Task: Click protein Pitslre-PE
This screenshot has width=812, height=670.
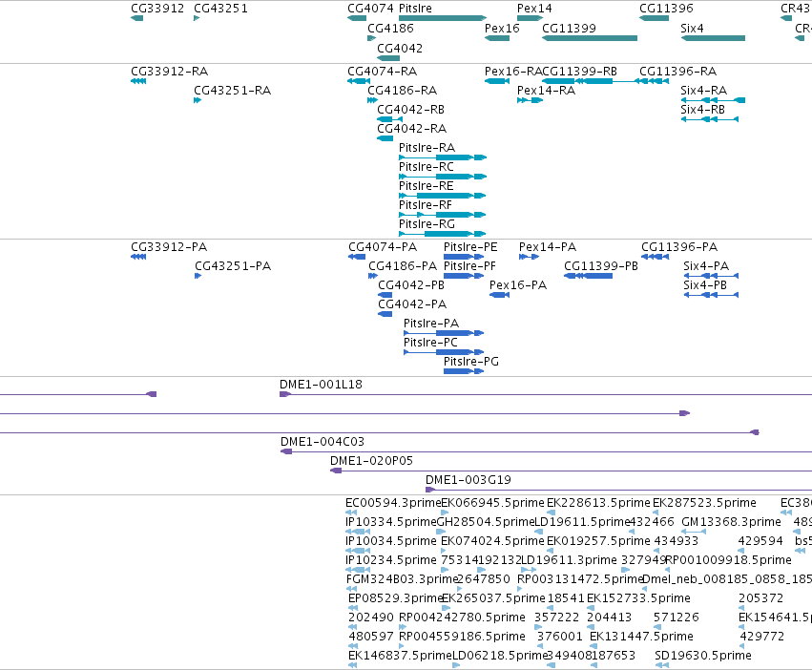Action: tap(470, 246)
